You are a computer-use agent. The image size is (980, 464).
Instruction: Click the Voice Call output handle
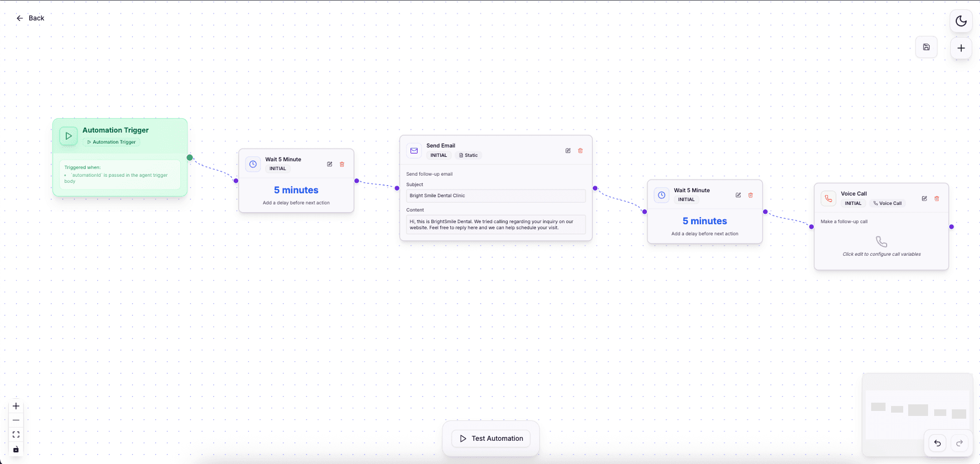[x=951, y=226]
